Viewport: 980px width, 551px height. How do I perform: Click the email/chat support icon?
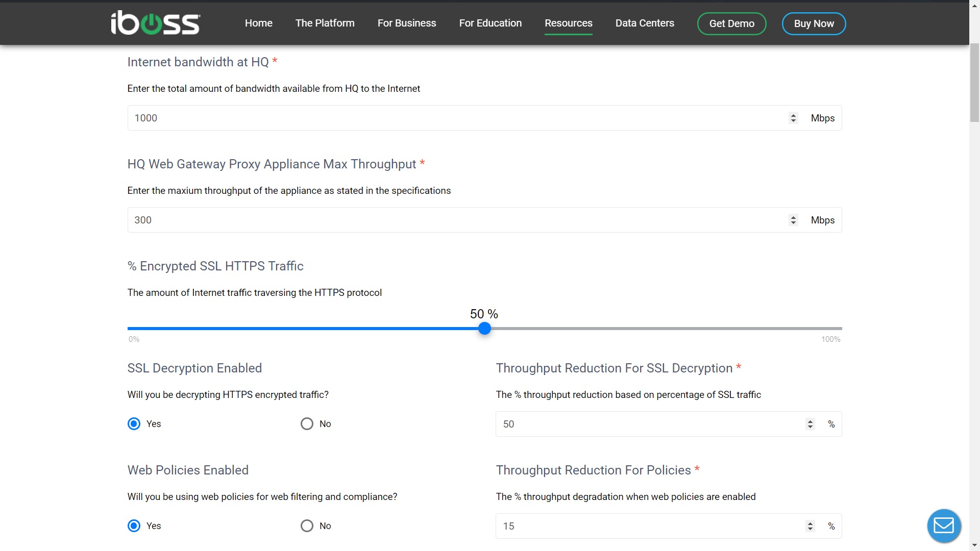click(945, 526)
